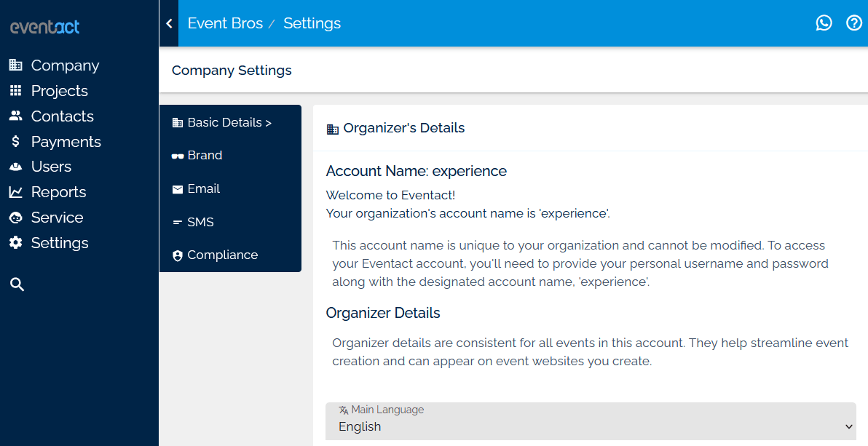Open the help question-mark icon
Image resolution: width=868 pixels, height=446 pixels.
854,23
